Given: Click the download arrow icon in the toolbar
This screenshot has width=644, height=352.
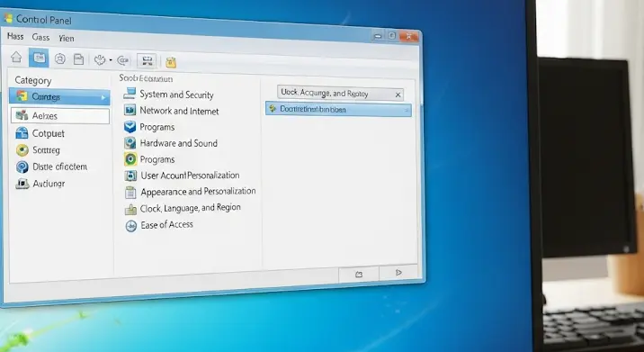Looking at the screenshot, I should tap(100, 60).
